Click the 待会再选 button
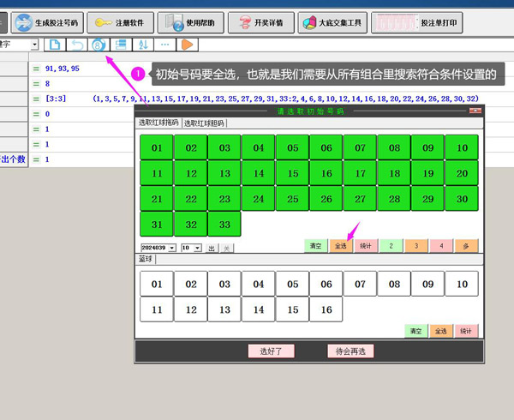This screenshot has width=514, height=420. pyautogui.click(x=350, y=351)
